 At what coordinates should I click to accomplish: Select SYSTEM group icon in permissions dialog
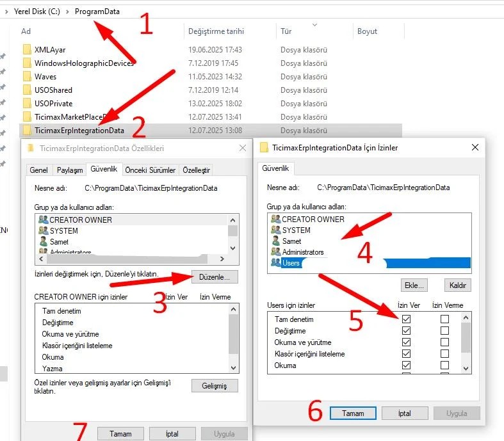tap(275, 230)
